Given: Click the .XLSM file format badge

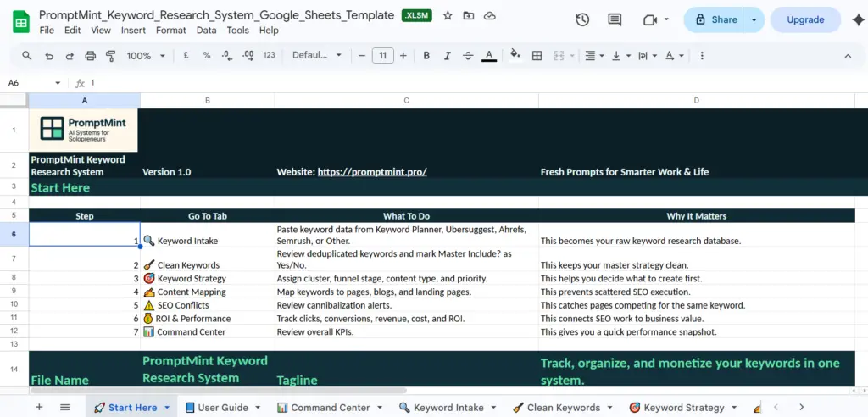Looking at the screenshot, I should 417,16.
